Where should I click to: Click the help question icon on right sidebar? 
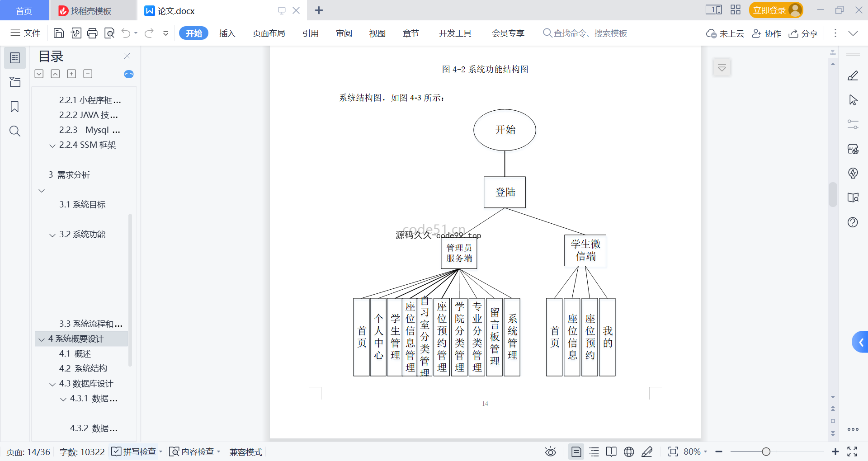(853, 222)
